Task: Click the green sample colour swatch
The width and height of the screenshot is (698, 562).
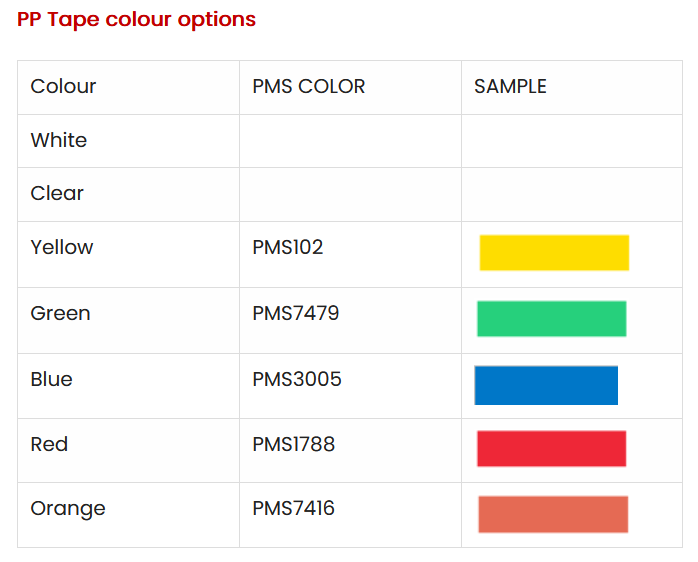Action: click(551, 318)
